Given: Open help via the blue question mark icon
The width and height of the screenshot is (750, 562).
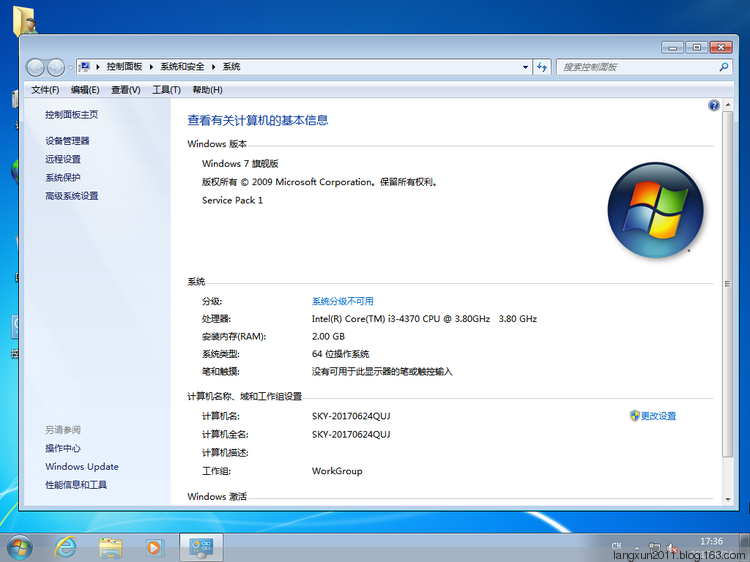Looking at the screenshot, I should point(714,105).
